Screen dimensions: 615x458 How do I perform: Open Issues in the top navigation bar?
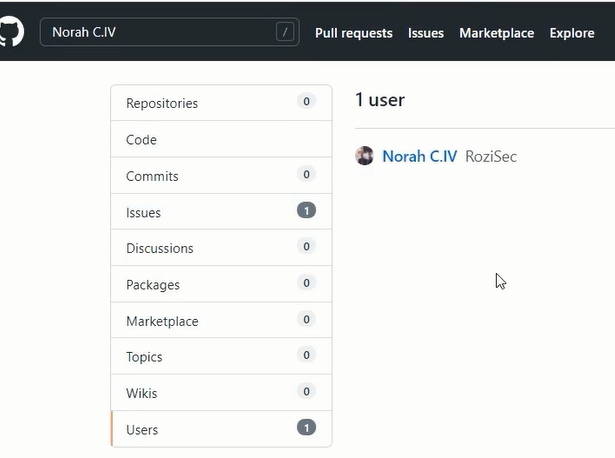point(426,33)
